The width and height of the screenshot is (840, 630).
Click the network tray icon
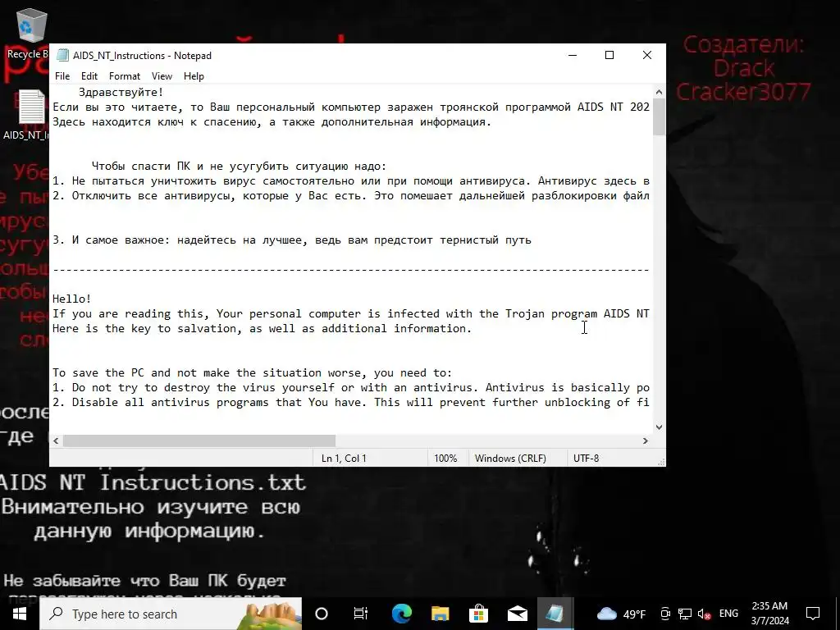tap(685, 614)
